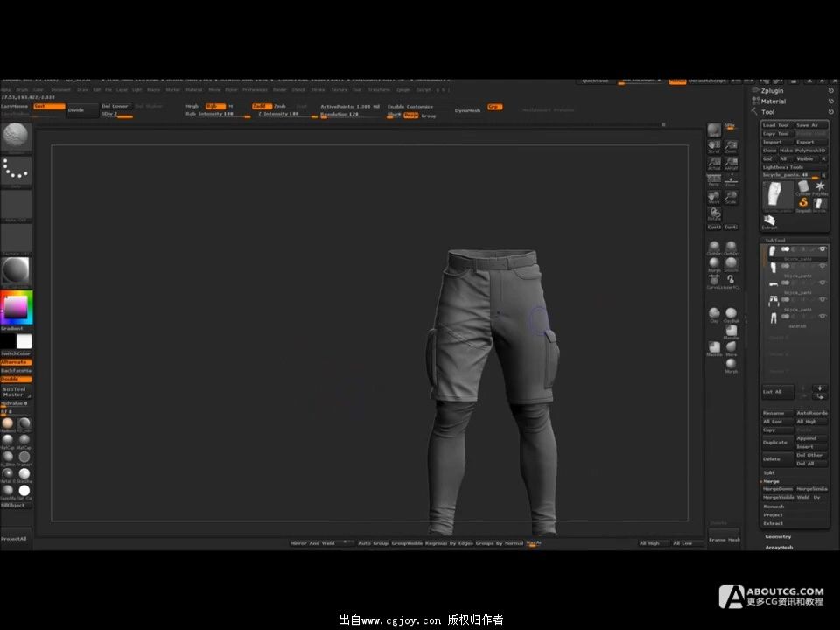Open the Transform menu
840x630 pixels.
coord(379,90)
